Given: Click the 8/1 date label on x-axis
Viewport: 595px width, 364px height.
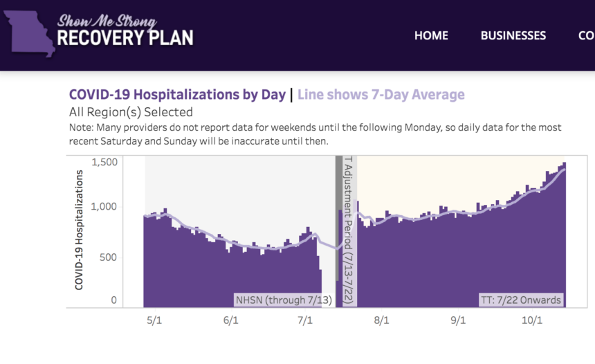Looking at the screenshot, I should click(381, 320).
